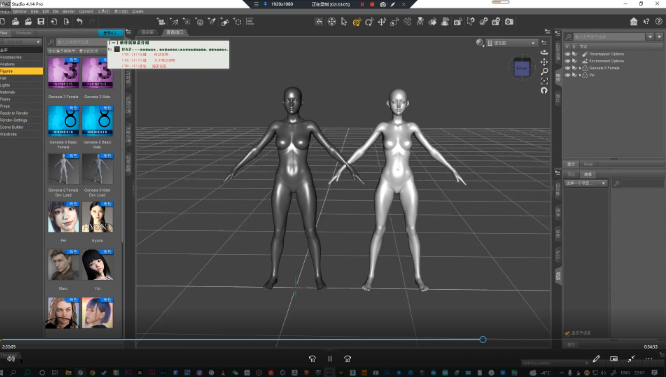Select Figures category in content library
Image resolution: width=666 pixels, height=377 pixels.
pos(21,71)
